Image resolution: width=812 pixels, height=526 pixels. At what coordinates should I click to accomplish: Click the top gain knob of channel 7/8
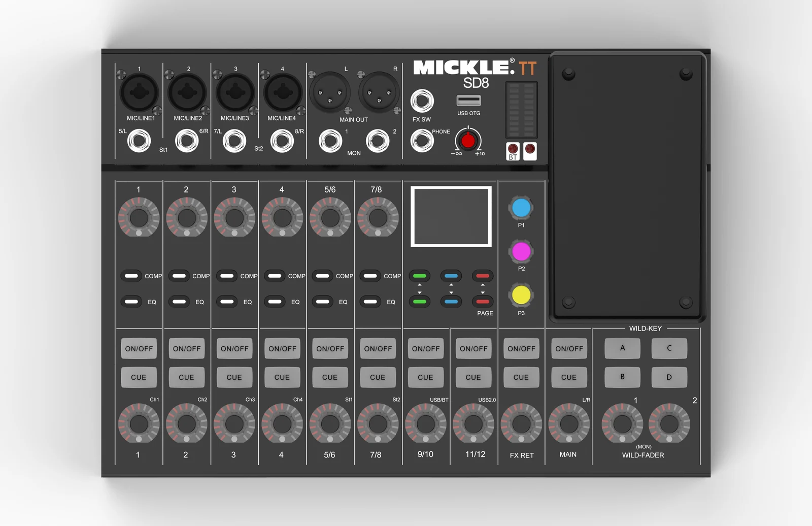pos(378,217)
